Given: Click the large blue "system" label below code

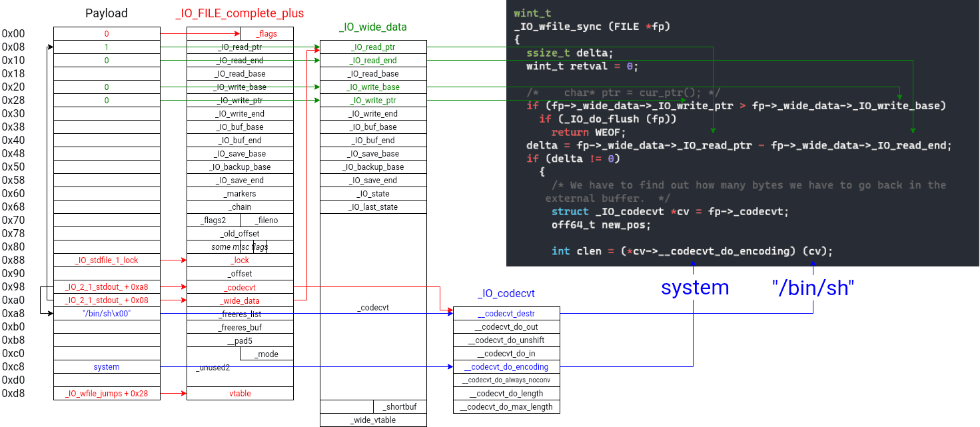Looking at the screenshot, I should [x=695, y=288].
